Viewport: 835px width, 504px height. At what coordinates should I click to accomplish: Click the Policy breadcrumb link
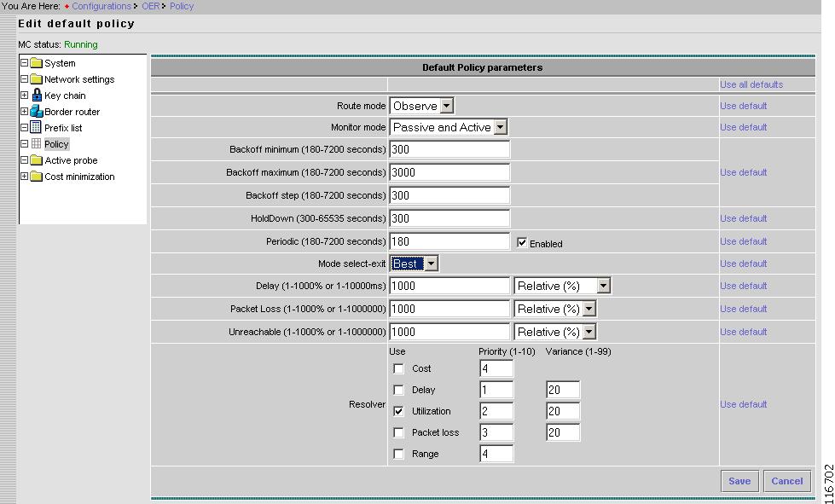point(182,6)
